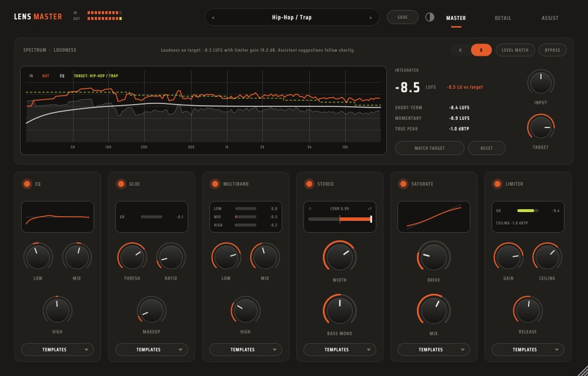Click the Limiter Release knob
The width and height of the screenshot is (588, 376).
pyautogui.click(x=528, y=311)
